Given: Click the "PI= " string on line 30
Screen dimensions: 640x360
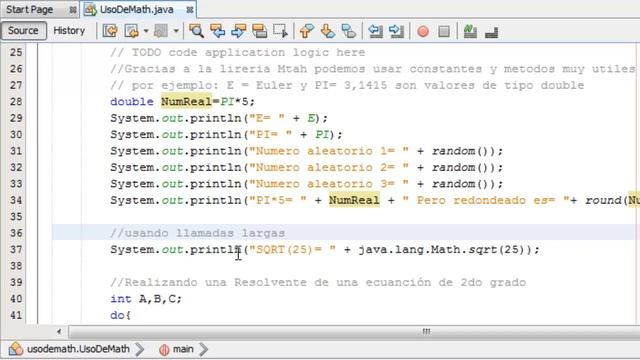Looking at the screenshot, I should [271, 134].
